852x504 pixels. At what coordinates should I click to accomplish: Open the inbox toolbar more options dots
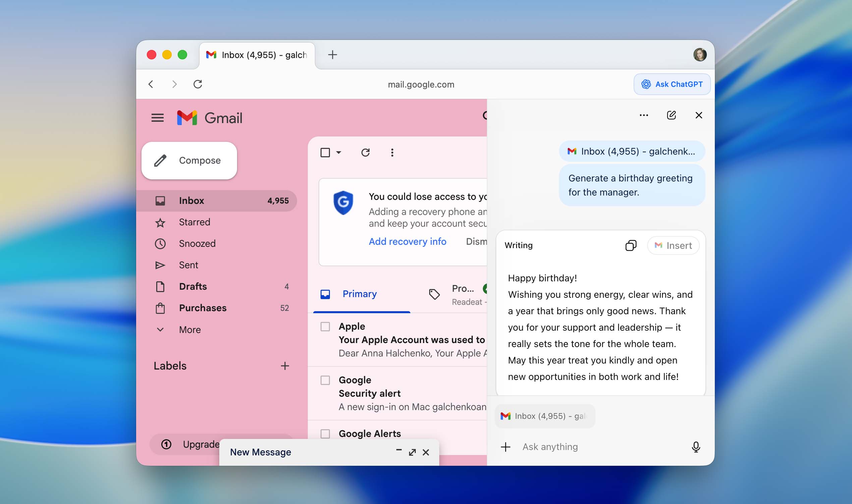click(392, 153)
